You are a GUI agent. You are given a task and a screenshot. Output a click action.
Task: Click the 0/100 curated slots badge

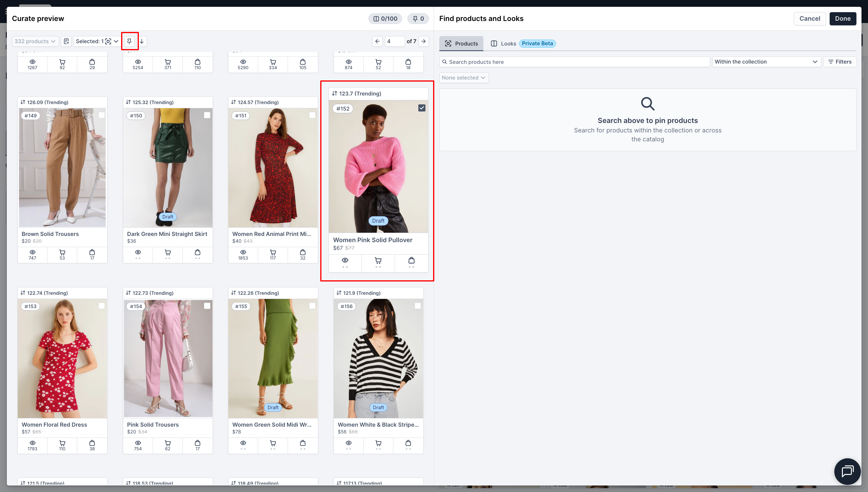click(385, 19)
